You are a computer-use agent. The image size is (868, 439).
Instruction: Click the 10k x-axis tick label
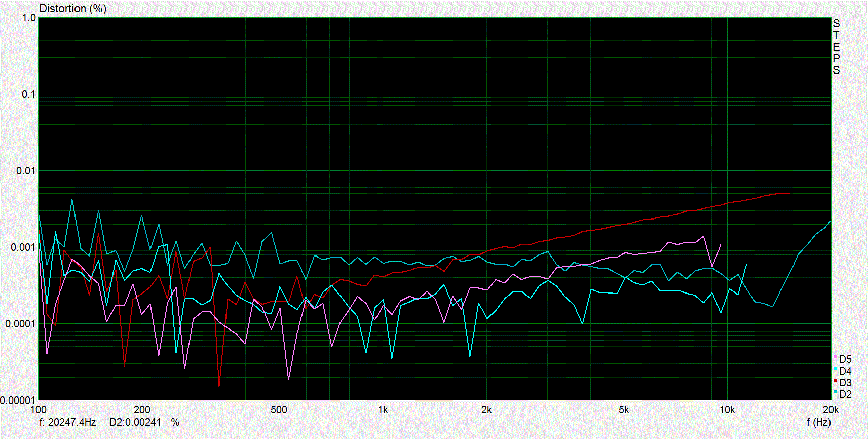pyautogui.click(x=727, y=410)
